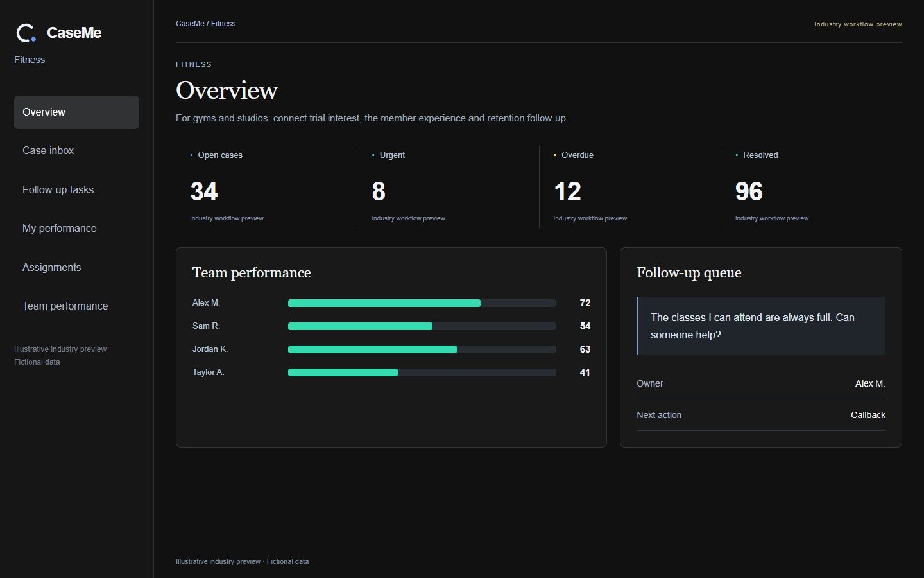Open the quoted classes-always-full message

[761, 326]
